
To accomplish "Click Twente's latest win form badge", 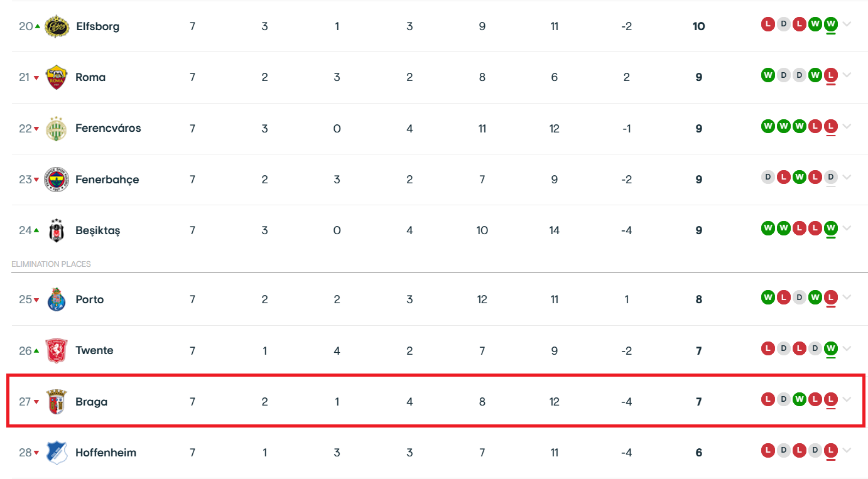I will [830, 348].
